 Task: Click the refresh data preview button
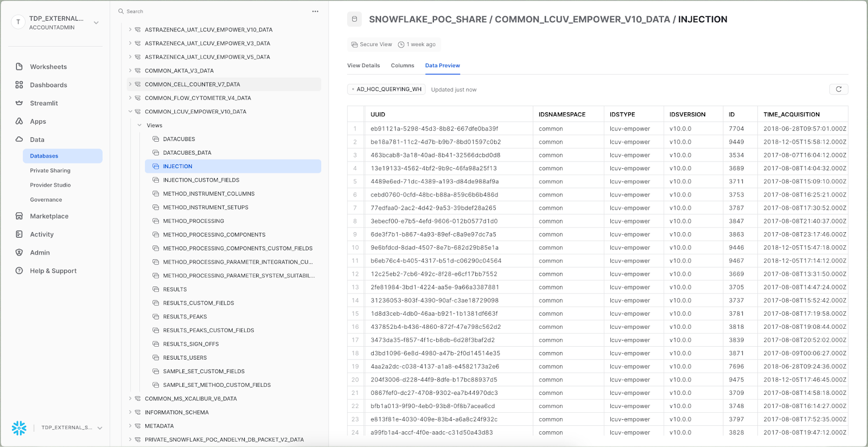pos(839,89)
